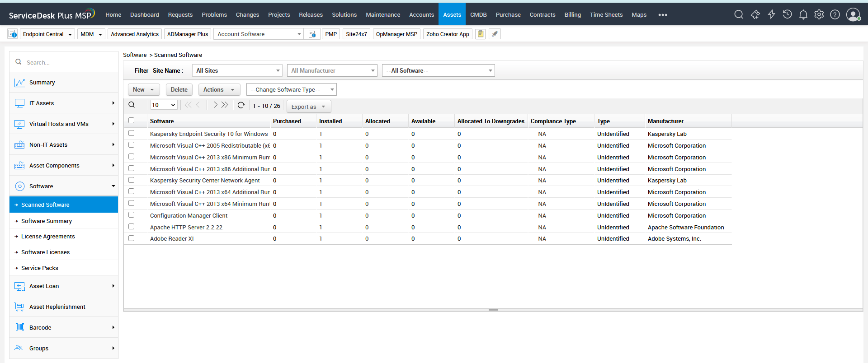Open the All Sites dropdown
Image resolution: width=868 pixels, height=363 pixels.
[237, 70]
